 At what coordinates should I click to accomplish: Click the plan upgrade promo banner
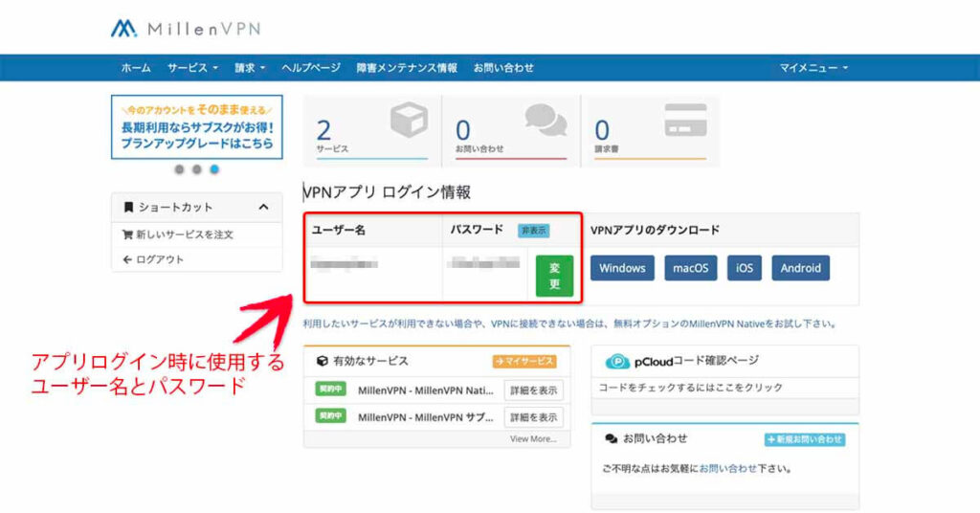click(x=197, y=127)
